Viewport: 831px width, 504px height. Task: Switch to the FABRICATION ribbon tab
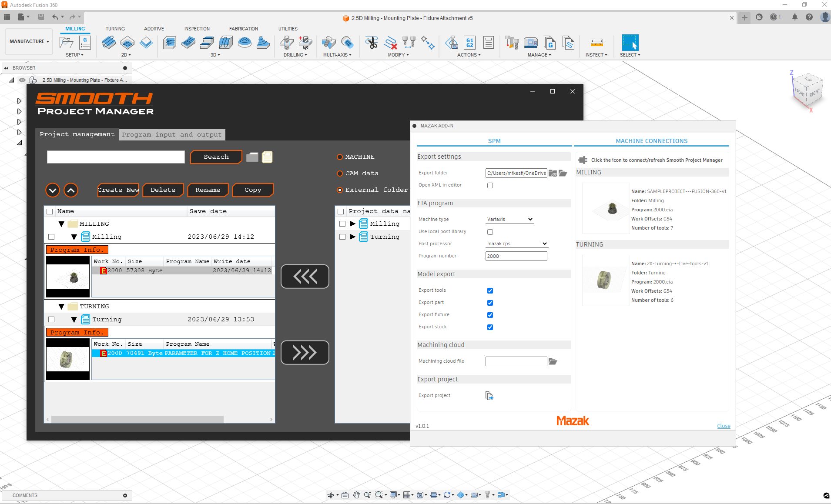click(x=244, y=29)
